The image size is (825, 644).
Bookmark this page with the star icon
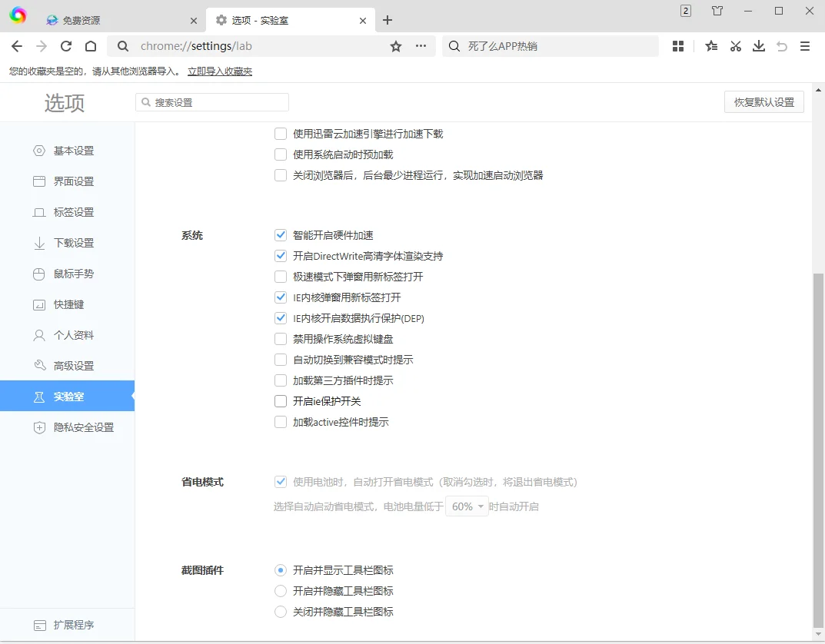tap(396, 46)
